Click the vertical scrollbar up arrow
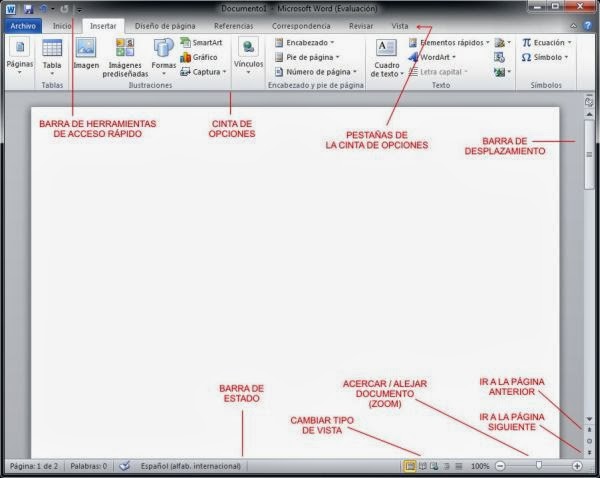Viewport: 600px width, 478px height. point(589,114)
